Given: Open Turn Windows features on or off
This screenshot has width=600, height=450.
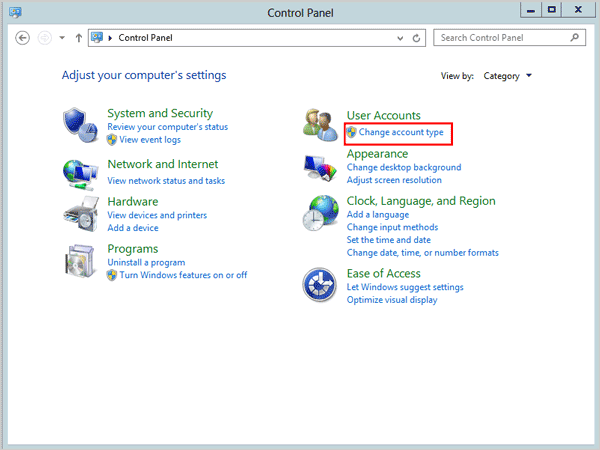Looking at the screenshot, I should click(183, 275).
